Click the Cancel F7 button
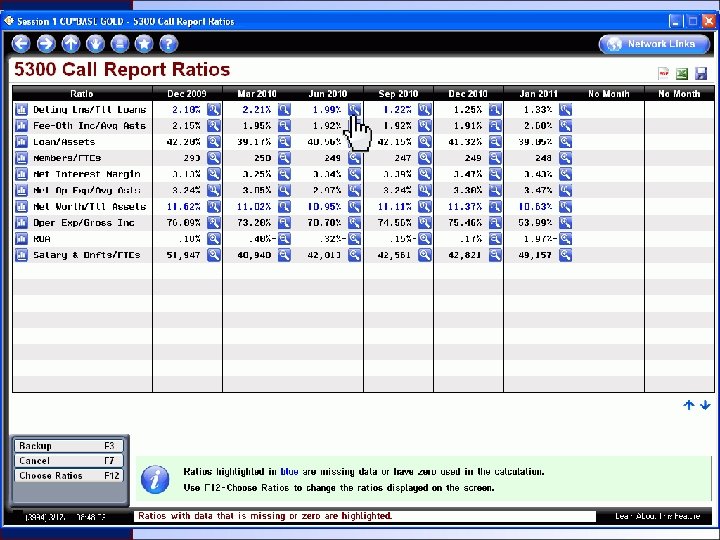 (x=69, y=461)
